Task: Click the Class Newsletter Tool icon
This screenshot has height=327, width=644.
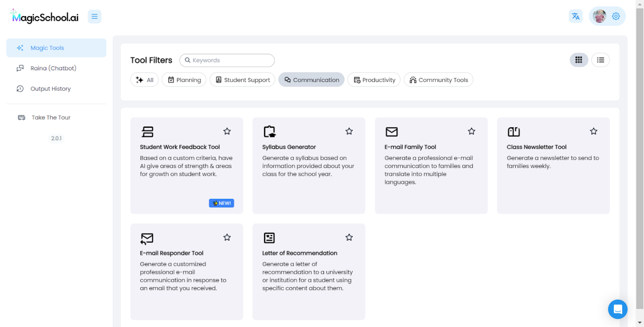Action: (514, 132)
